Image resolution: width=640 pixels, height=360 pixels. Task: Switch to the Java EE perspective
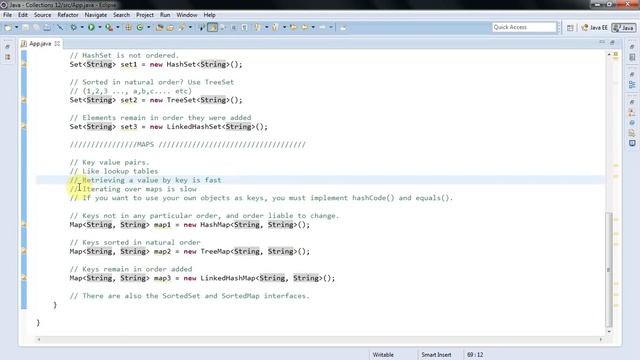[595, 27]
